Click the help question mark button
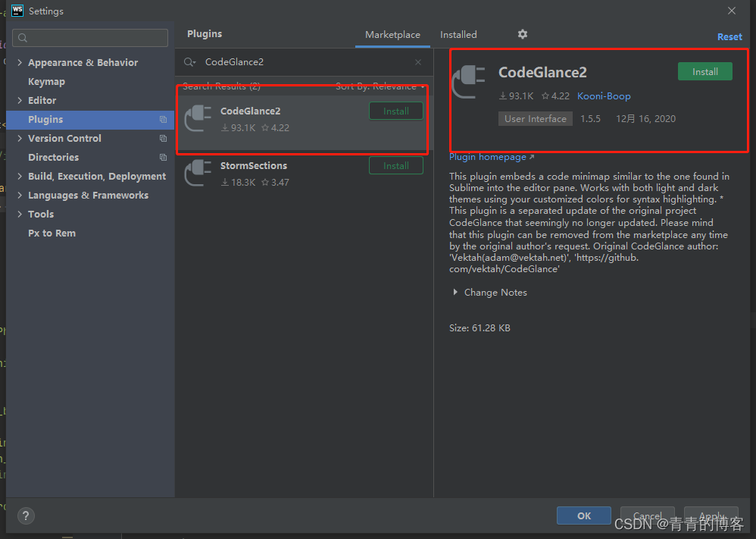The width and height of the screenshot is (756, 539). coord(26,515)
